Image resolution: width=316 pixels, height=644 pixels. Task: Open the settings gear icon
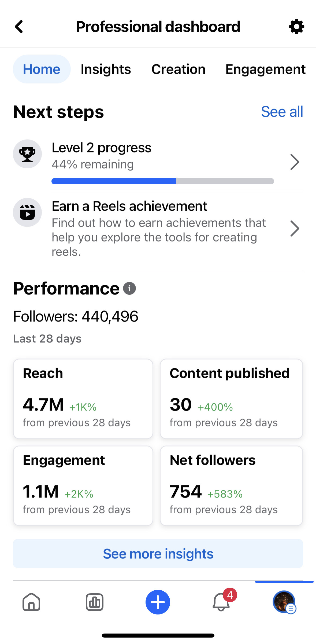[x=296, y=27]
